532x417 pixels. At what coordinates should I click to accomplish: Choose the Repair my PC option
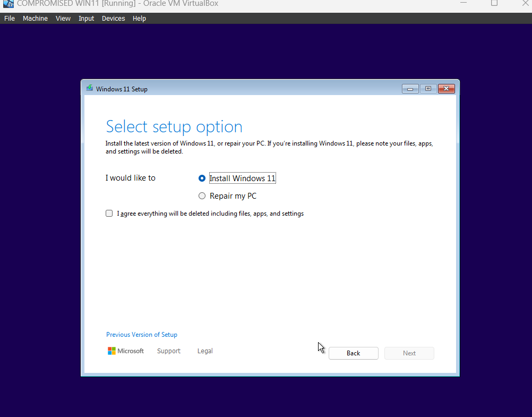(x=202, y=196)
